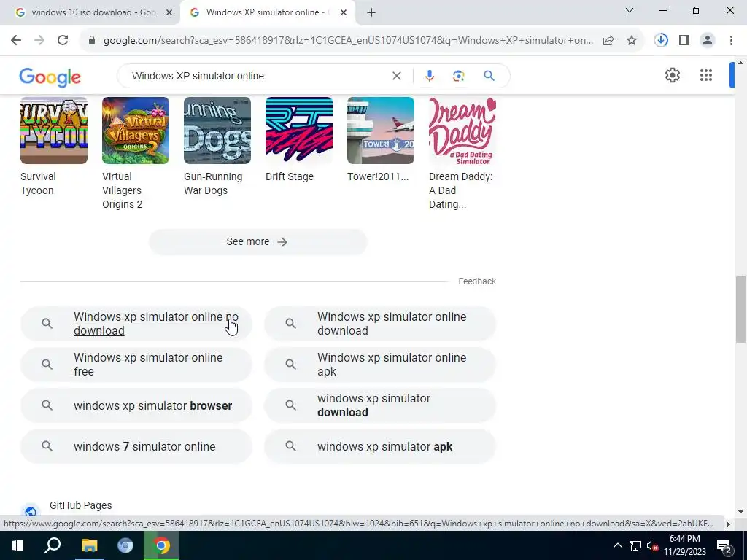Click the Google logo
The image size is (747, 560).
tap(50, 77)
